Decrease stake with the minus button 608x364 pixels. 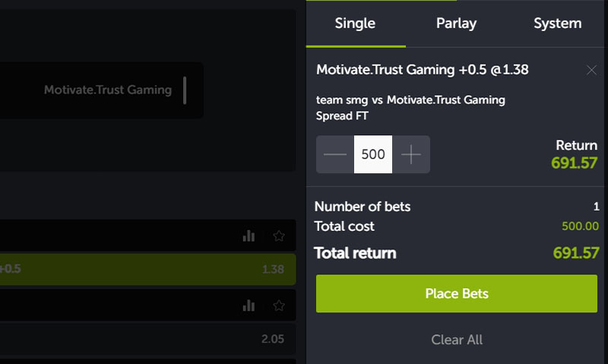point(335,154)
